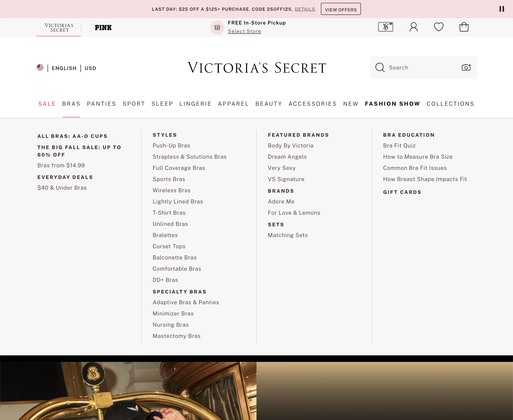Click the in-store pickup storefront icon

point(217,28)
